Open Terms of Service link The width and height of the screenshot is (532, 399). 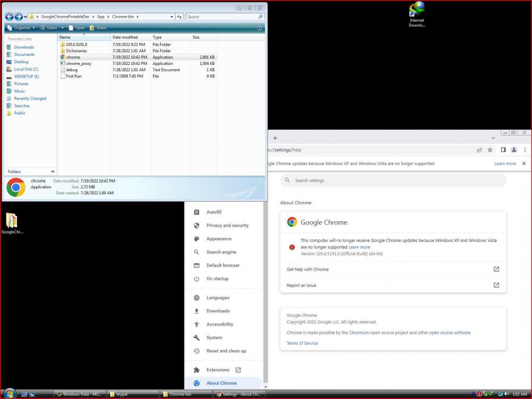click(x=302, y=343)
